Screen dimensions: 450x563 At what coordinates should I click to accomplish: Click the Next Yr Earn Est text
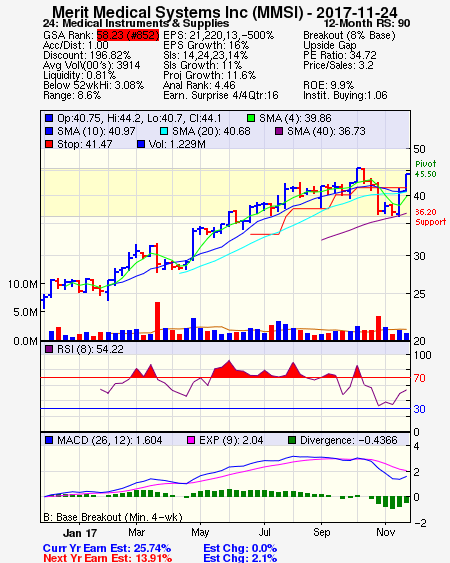(x=107, y=558)
